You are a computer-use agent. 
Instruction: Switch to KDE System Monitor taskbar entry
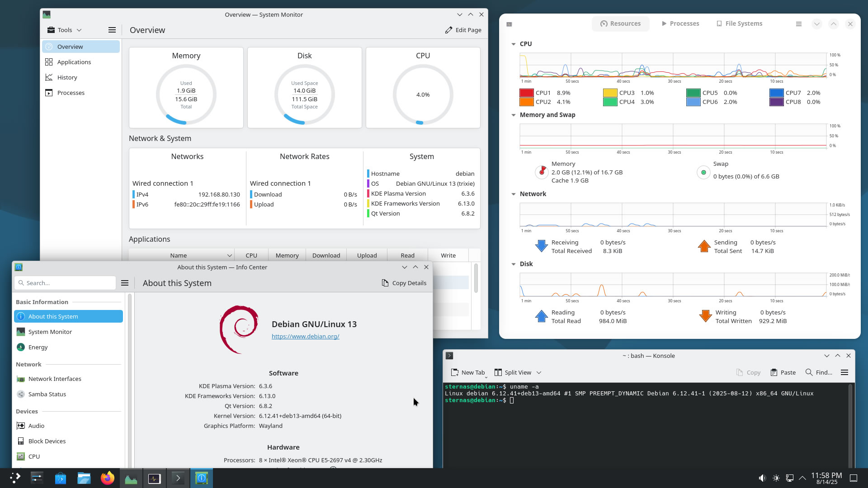[131, 478]
